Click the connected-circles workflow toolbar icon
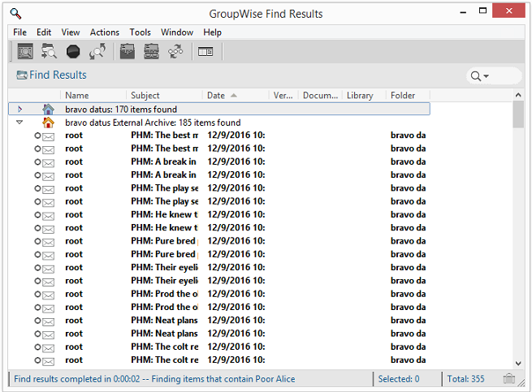The height and width of the screenshot is (392, 532). point(175,52)
